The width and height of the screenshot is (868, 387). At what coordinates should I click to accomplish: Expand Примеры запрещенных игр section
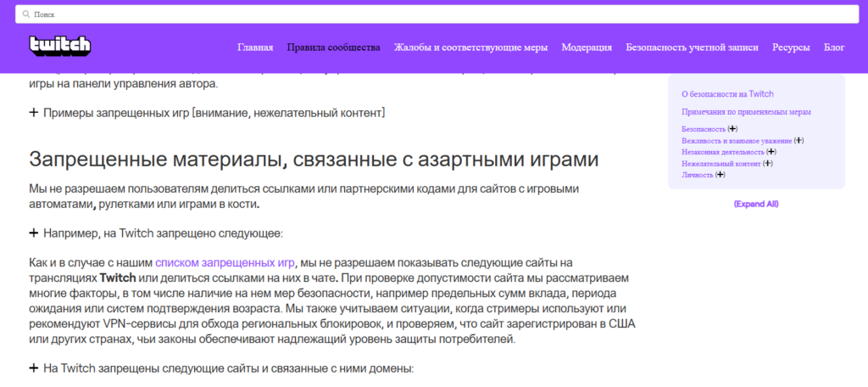pos(207,113)
